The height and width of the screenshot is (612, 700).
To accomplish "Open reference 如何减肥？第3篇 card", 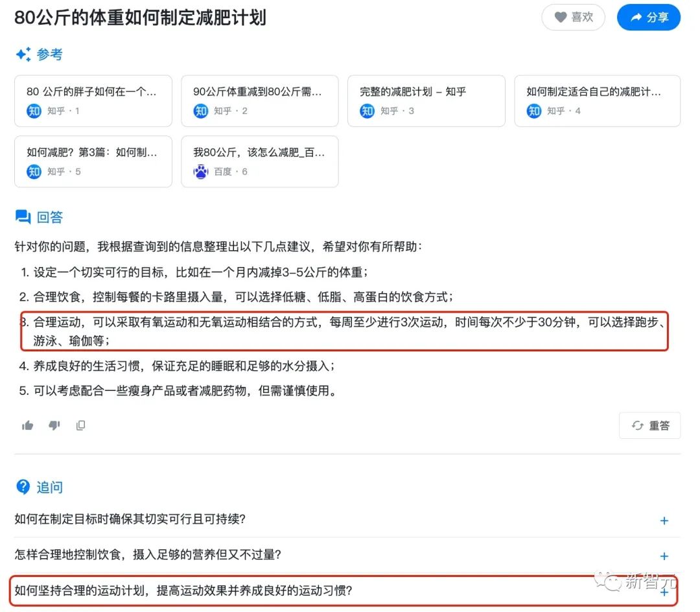I will click(x=93, y=161).
